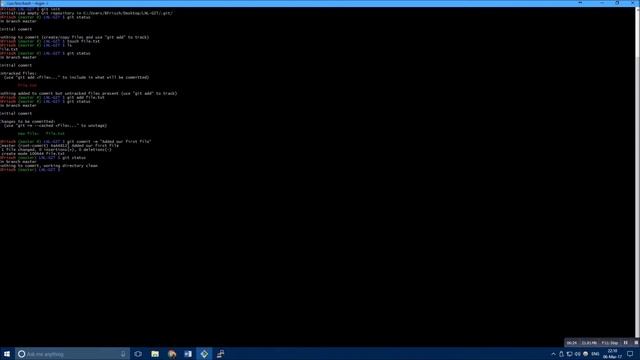Click the 'Changes to be committed:' line
The width and height of the screenshot is (640, 360).
click(x=27, y=122)
